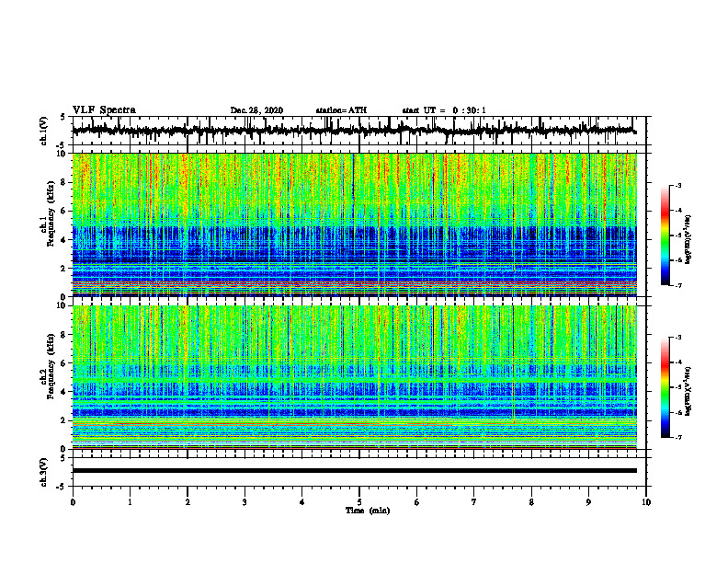Image resolution: width=728 pixels, height=563 pixels.
Task: Click the "6" kHz tick on ch.1 frequency axis
Action: coord(63,212)
